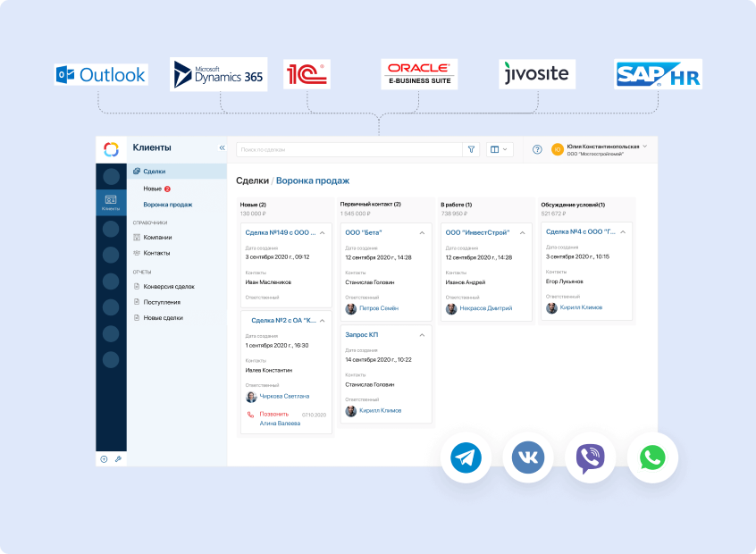Click the Первичный контакт (2) column header
Screen dimensions: 756x554
pyautogui.click(x=370, y=204)
